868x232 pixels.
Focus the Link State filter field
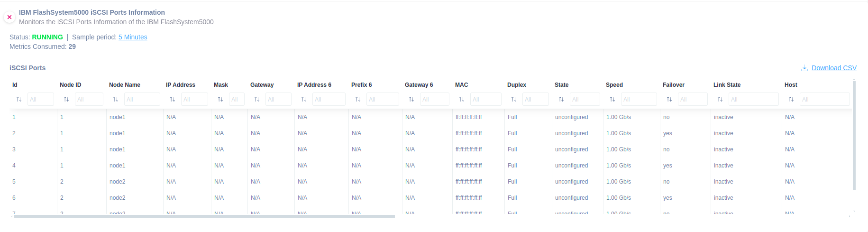click(x=754, y=99)
